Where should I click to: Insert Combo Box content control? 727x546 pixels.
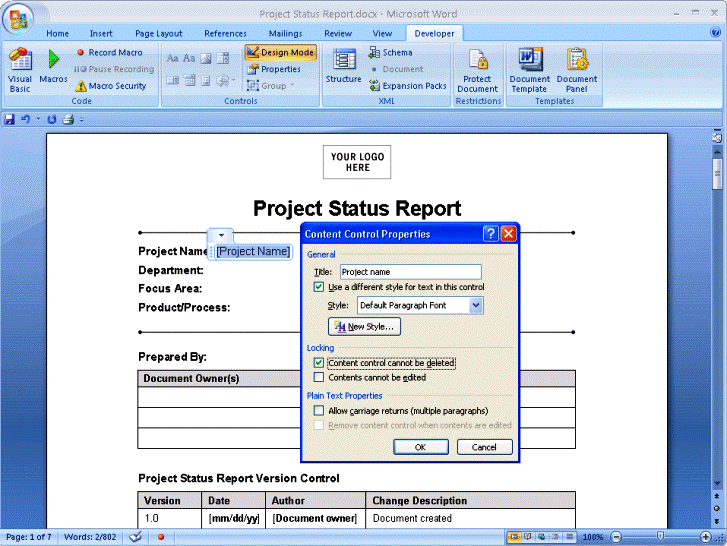(172, 80)
